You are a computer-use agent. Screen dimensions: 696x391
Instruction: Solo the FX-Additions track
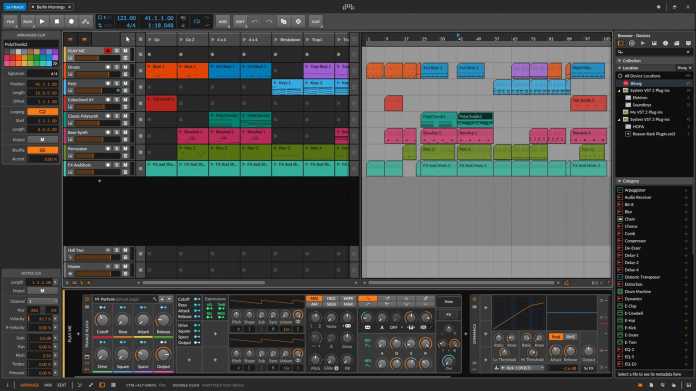117,165
